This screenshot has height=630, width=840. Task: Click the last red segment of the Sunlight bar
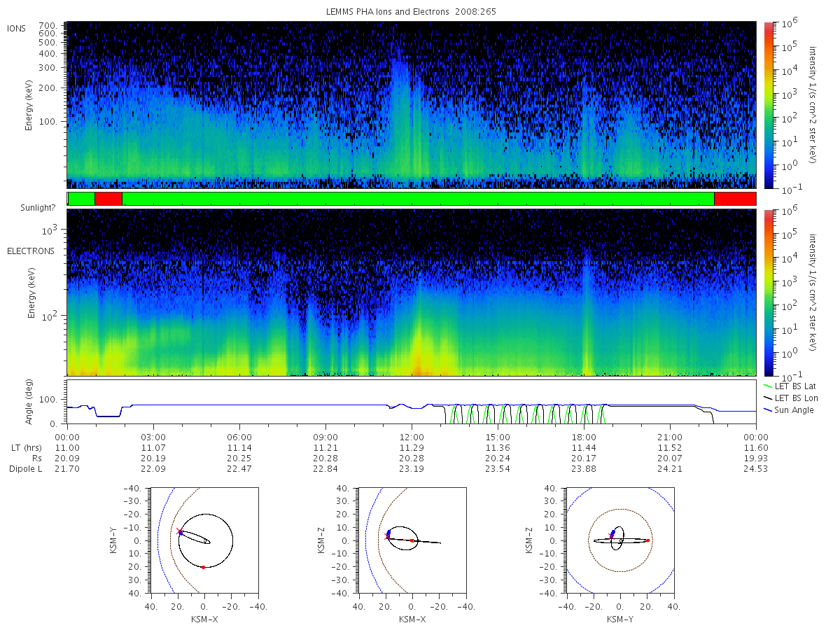(x=735, y=199)
